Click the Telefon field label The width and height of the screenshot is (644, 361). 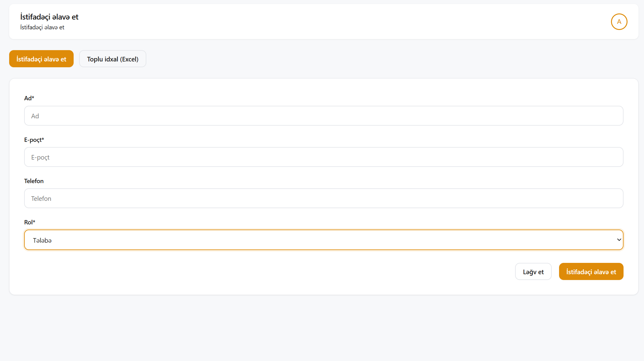point(34,181)
